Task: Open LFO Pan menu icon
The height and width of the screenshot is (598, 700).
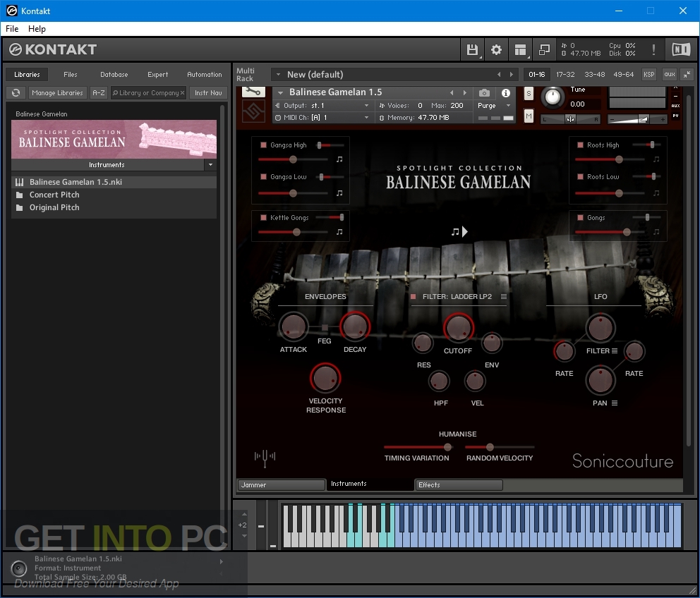Action: click(x=615, y=403)
